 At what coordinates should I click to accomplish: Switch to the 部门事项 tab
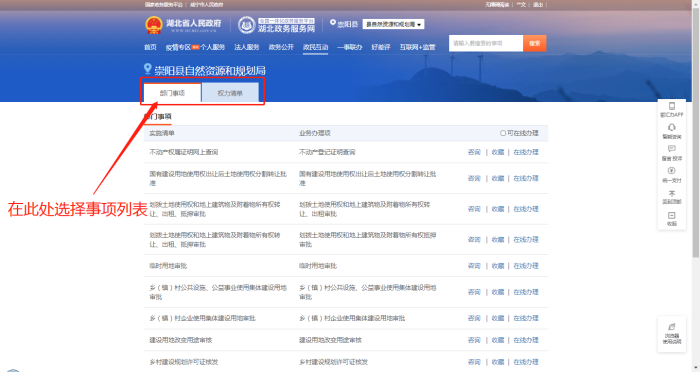tap(172, 93)
